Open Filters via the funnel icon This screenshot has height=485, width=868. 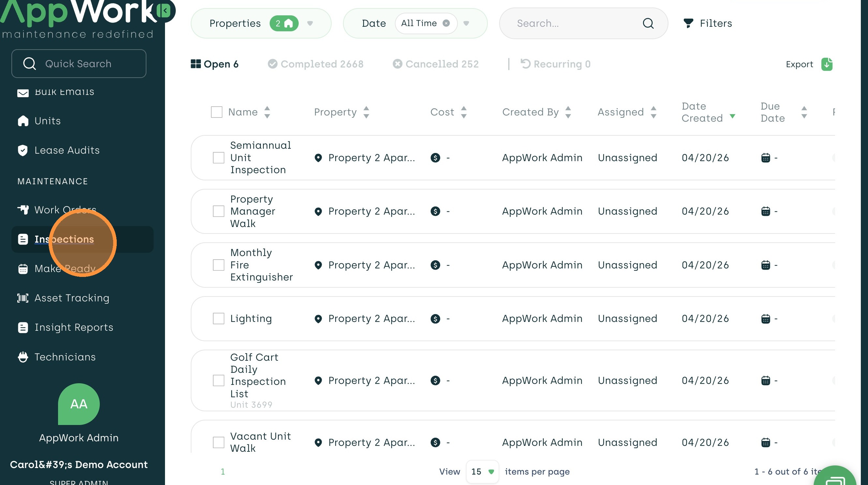click(688, 23)
